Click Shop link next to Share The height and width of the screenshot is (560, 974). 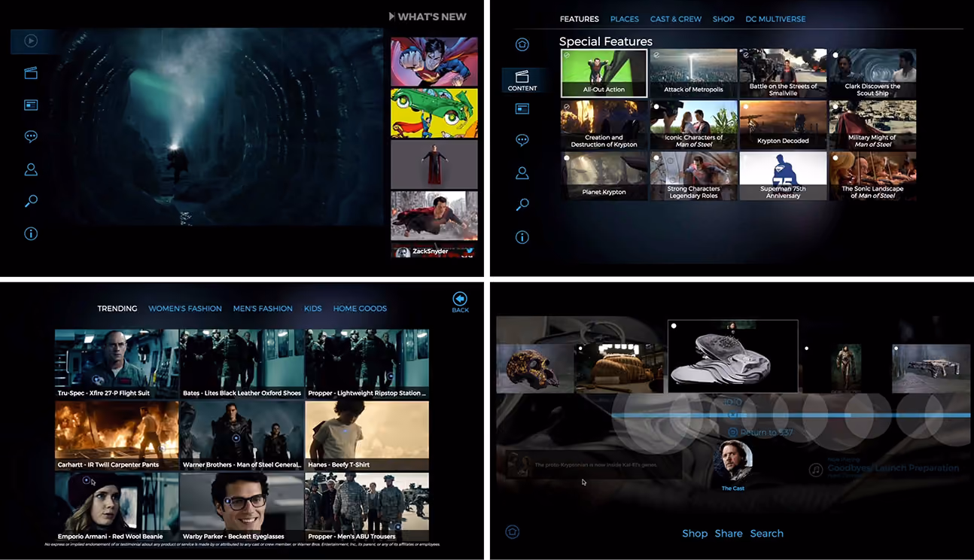click(695, 534)
